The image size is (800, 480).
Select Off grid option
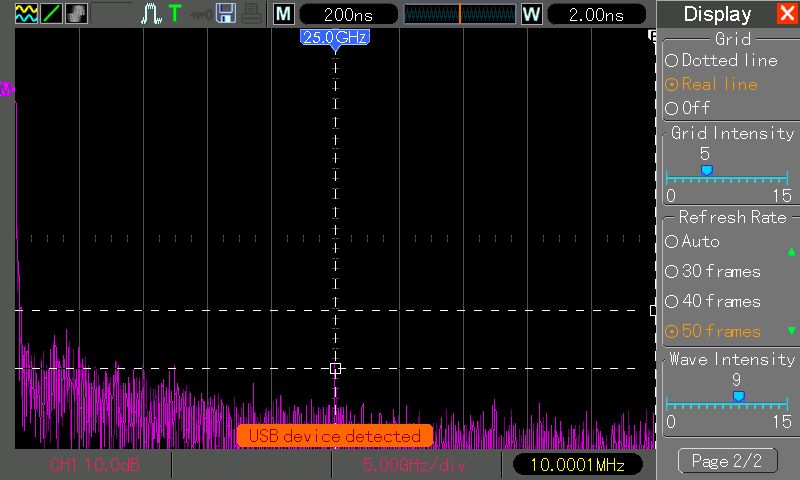687,108
